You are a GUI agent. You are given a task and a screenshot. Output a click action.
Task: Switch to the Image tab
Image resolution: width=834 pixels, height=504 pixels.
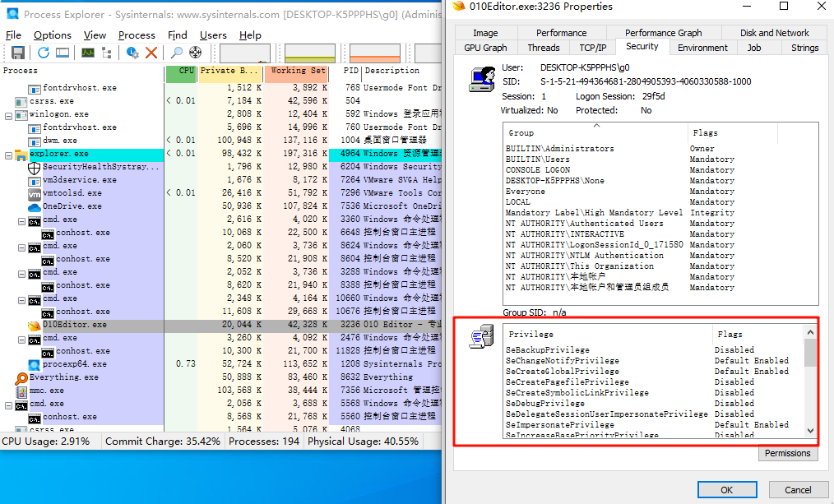coord(485,33)
